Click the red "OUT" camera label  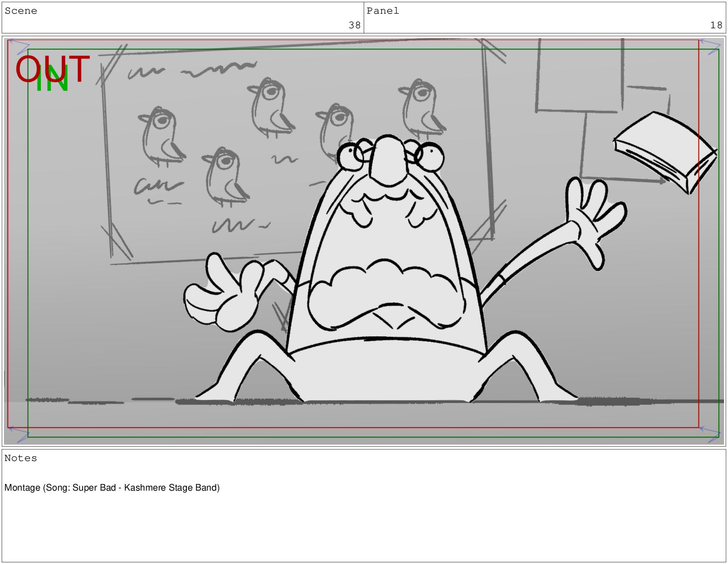click(x=53, y=69)
